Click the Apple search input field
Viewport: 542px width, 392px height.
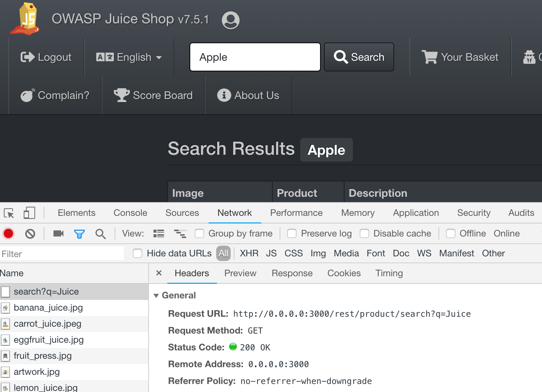point(255,57)
